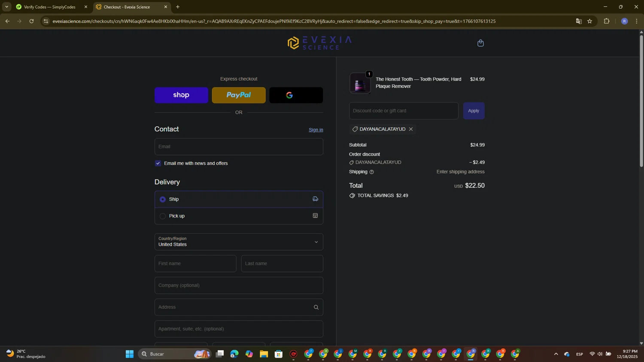The width and height of the screenshot is (644, 362).
Task: View site information icon in address bar
Action: click(46, 21)
